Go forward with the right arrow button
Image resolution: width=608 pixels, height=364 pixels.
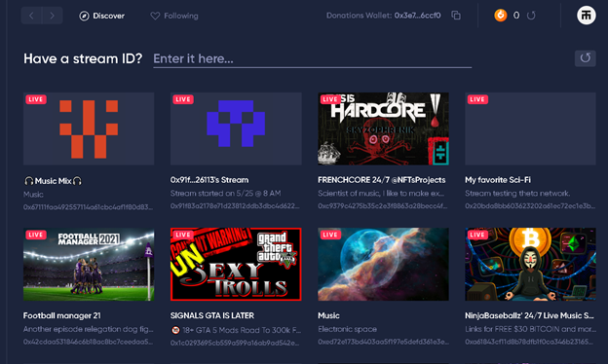53,16
